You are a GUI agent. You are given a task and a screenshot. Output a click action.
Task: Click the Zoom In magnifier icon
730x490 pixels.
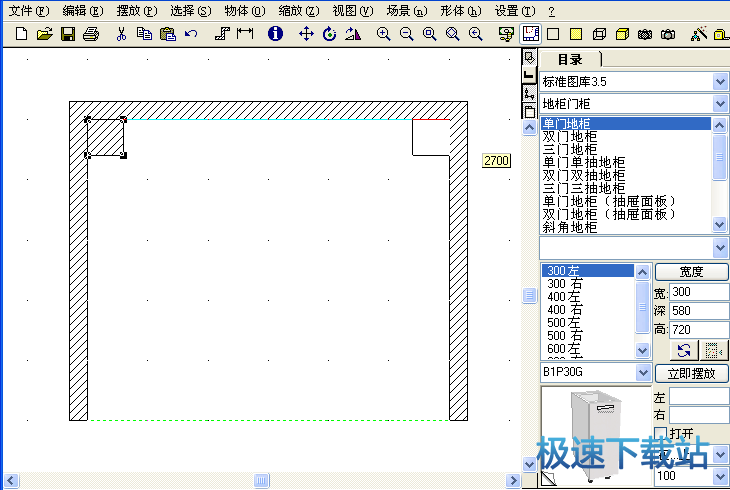(383, 34)
